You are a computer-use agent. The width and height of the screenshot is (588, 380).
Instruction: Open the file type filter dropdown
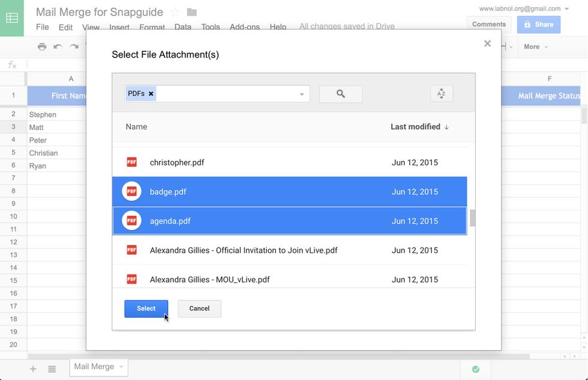pyautogui.click(x=302, y=94)
